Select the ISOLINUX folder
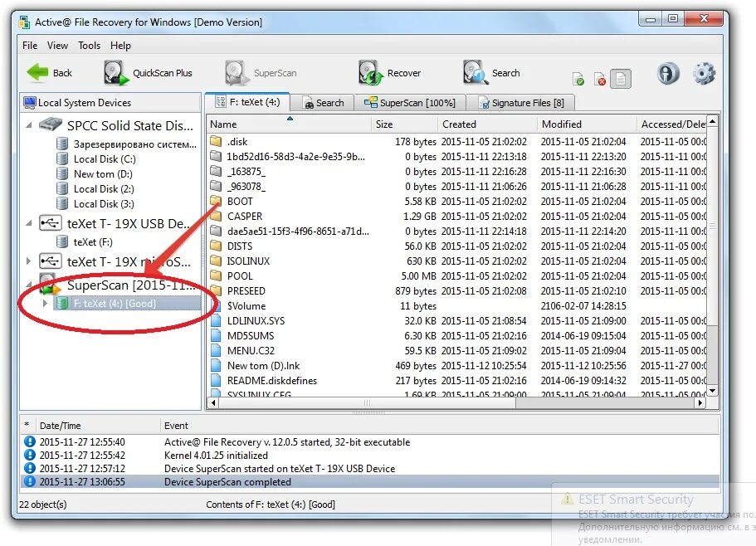 [248, 261]
